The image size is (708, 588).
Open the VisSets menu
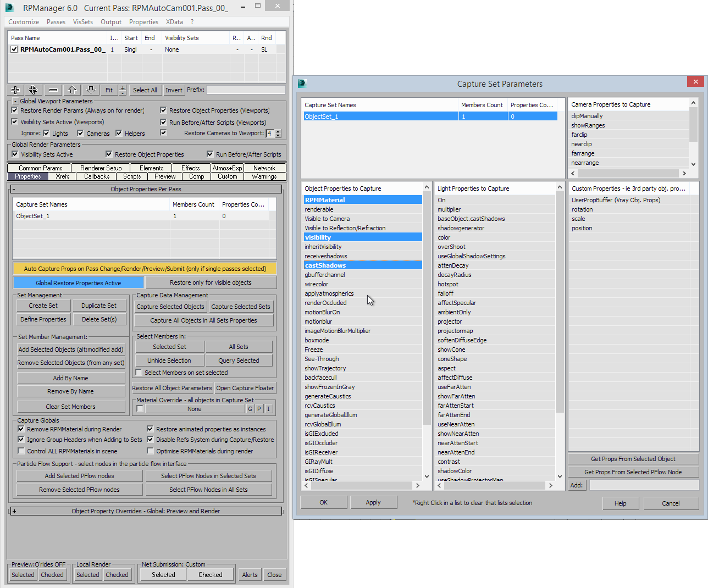(x=82, y=22)
